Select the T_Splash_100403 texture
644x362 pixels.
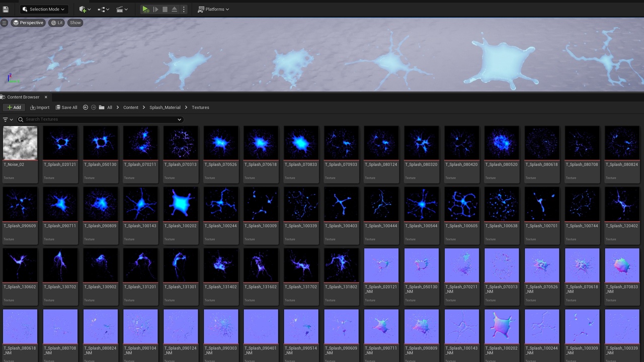tap(341, 204)
